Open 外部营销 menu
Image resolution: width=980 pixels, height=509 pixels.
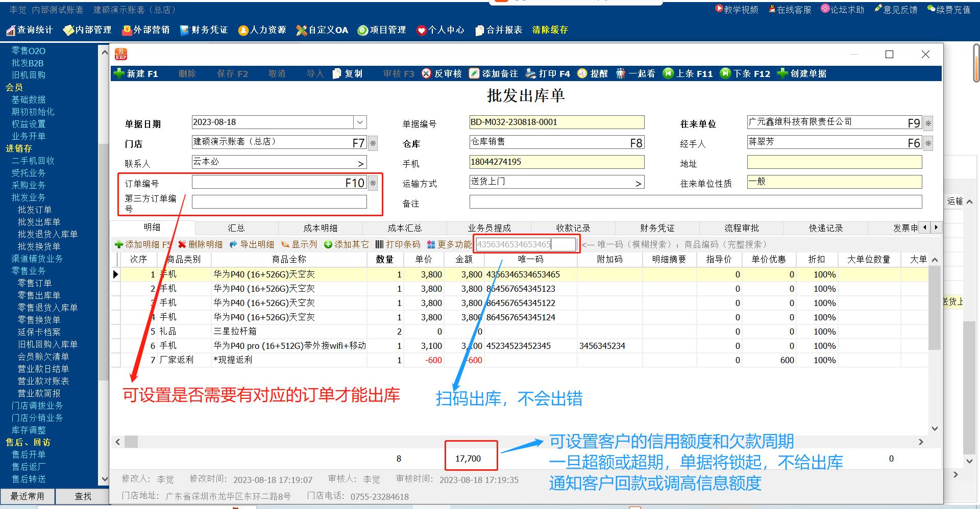pyautogui.click(x=145, y=30)
